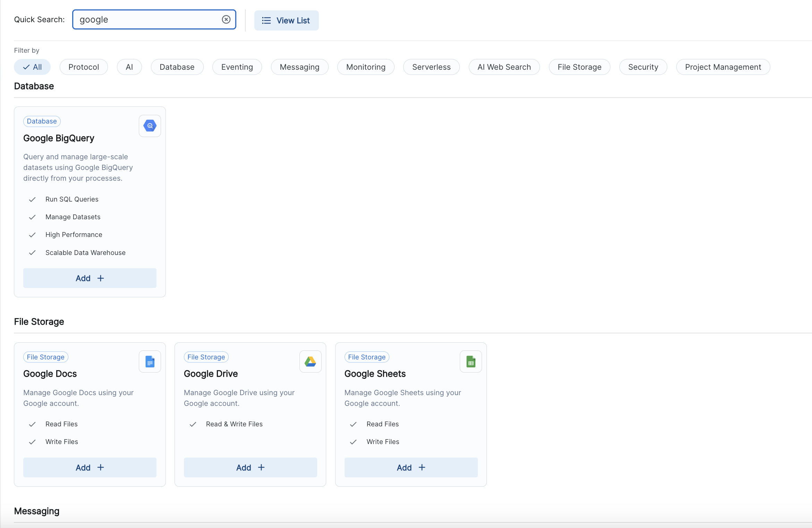Filter by Messaging category
The image size is (812, 528).
tap(299, 67)
